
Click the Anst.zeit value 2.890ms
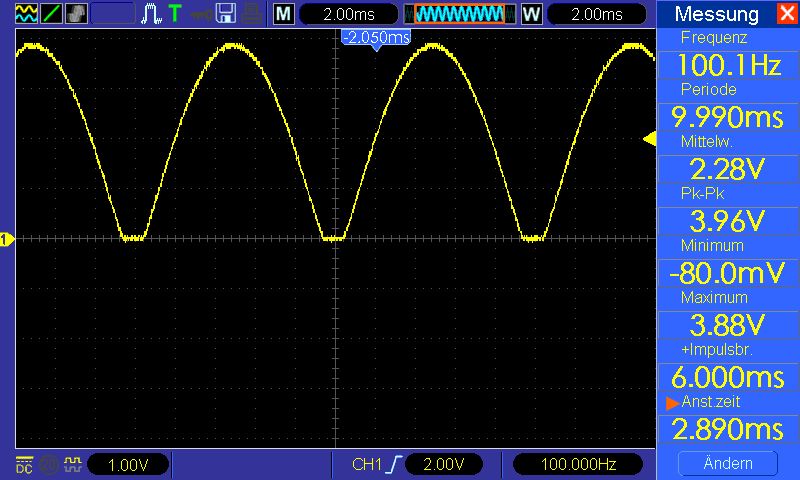(729, 429)
